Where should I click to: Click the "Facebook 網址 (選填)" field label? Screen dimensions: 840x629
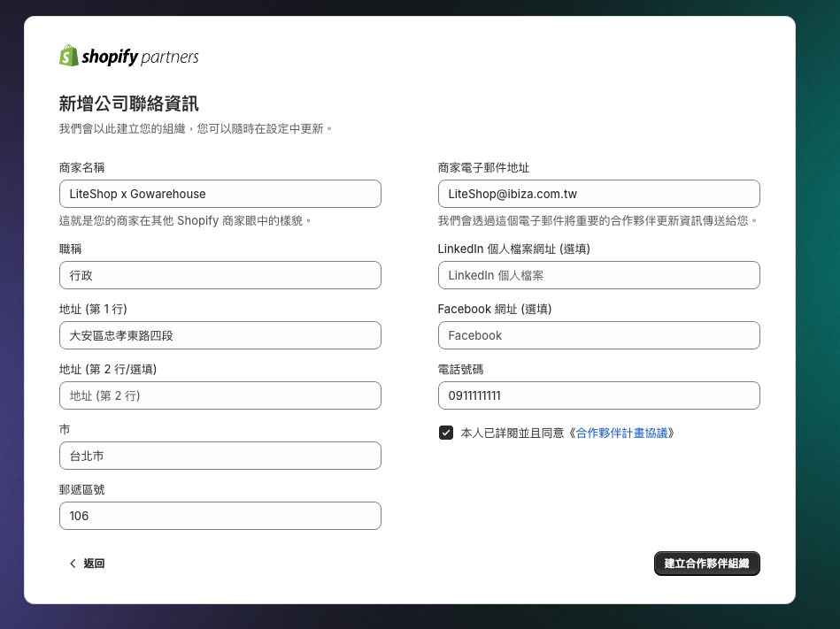494,309
